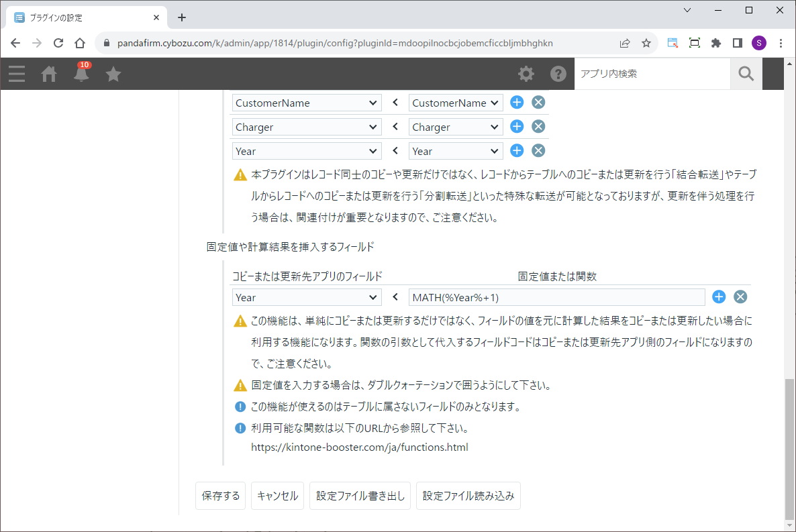Click the MATH(%Year%+1) formula input field
Screen dimensions: 796x532
(556, 298)
